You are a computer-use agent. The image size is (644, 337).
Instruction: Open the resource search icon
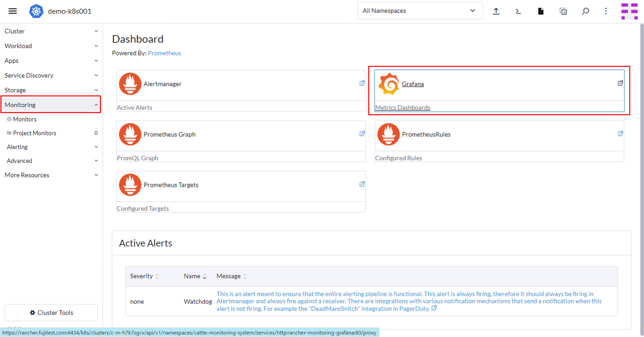(585, 11)
